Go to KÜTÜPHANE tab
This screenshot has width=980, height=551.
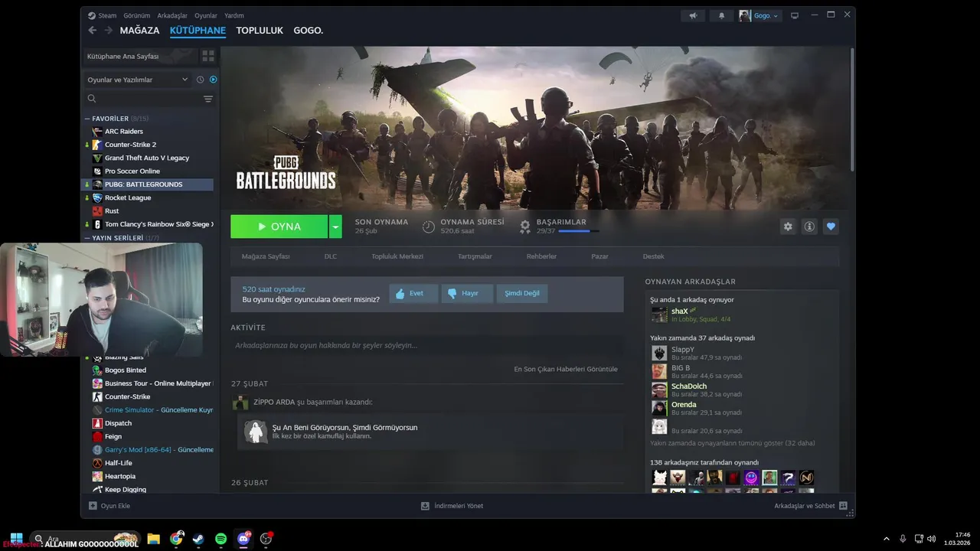click(x=198, y=31)
